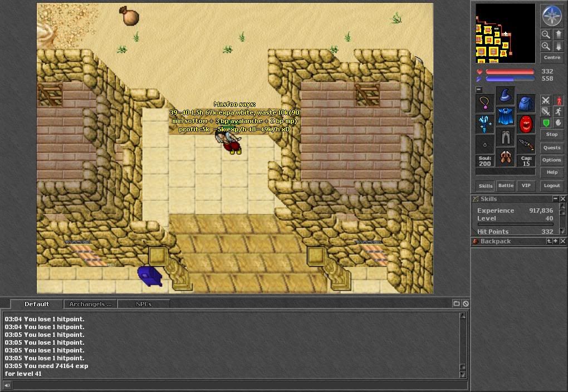Click the brown bag on the sand

tap(129, 16)
